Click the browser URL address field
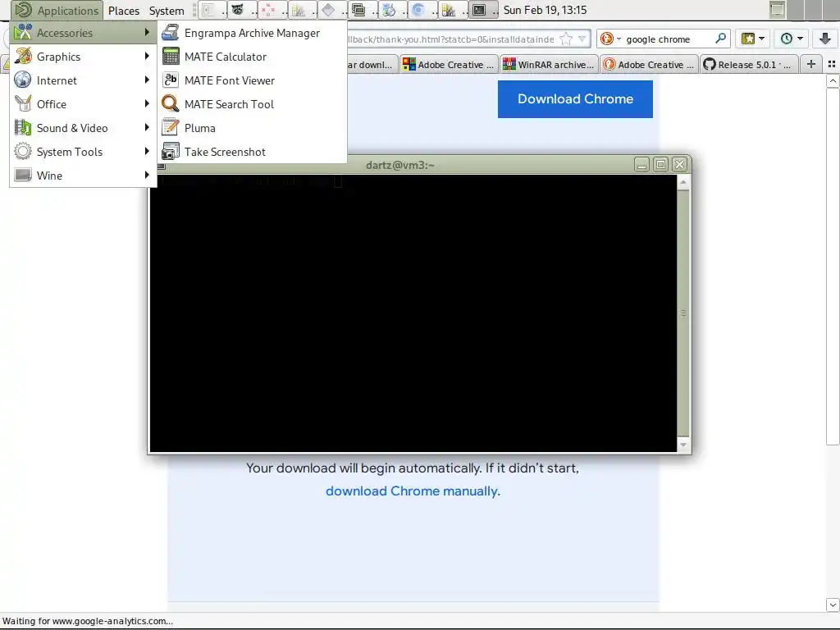This screenshot has height=630, width=840. (453, 39)
